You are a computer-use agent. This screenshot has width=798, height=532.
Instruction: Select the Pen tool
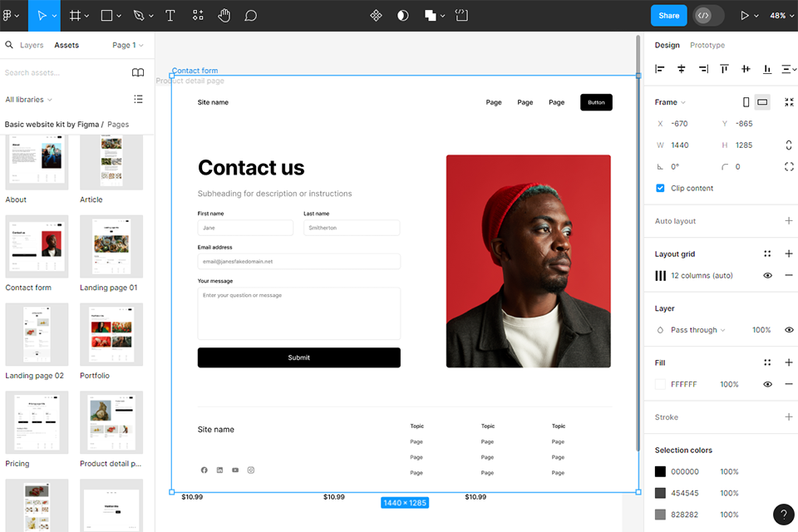(139, 16)
